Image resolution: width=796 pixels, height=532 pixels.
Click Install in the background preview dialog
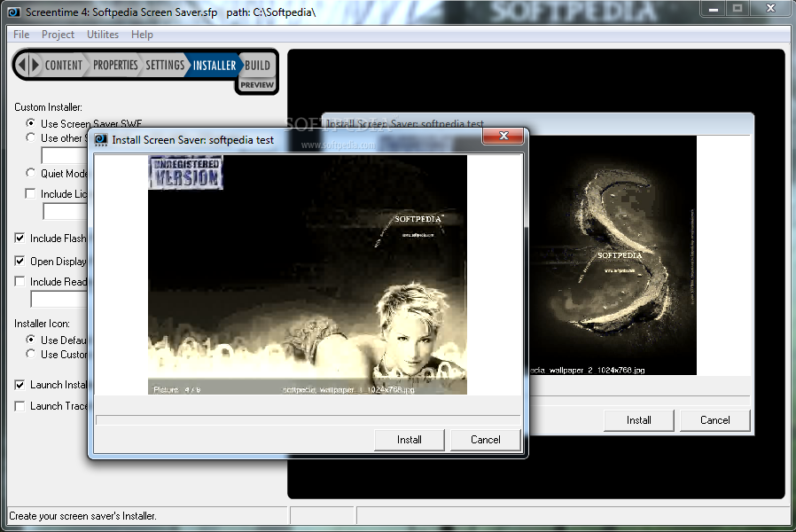[x=638, y=420]
